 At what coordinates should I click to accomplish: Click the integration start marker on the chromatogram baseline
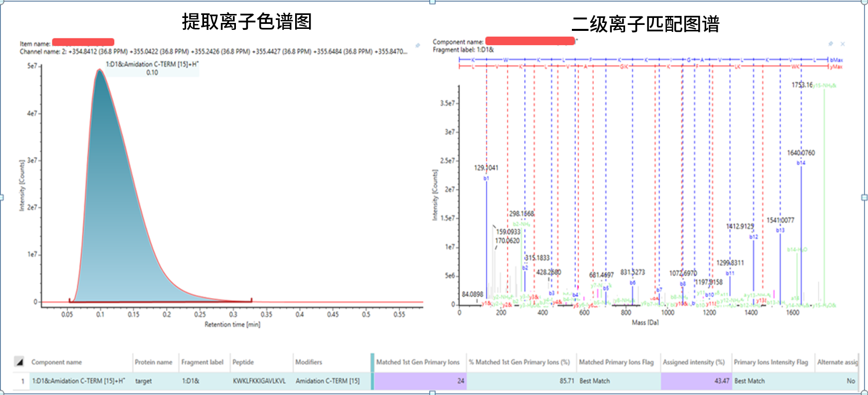point(69,300)
